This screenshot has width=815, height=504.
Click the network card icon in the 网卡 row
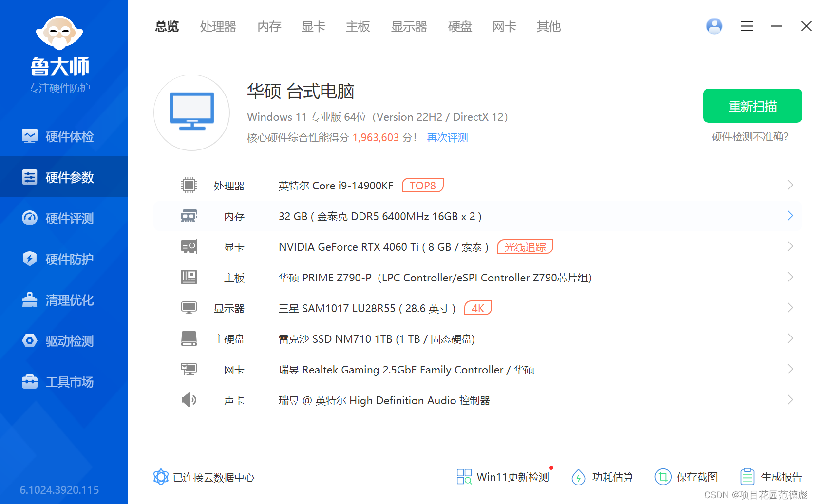pos(189,369)
